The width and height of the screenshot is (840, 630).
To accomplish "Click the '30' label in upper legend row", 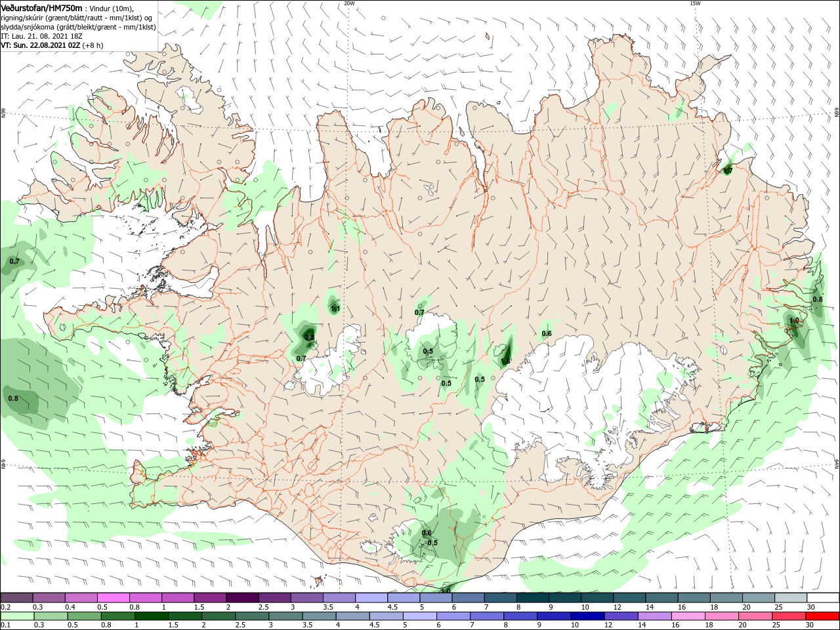I will tap(811, 607).
